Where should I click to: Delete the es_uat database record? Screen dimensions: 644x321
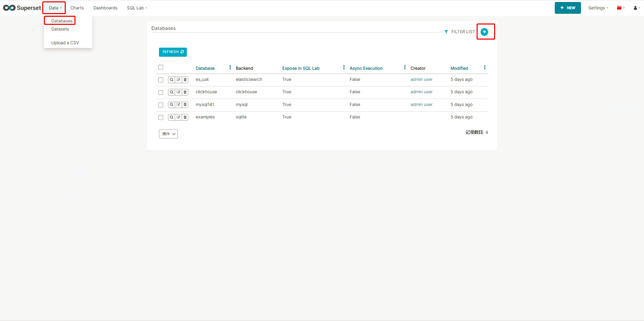point(185,80)
